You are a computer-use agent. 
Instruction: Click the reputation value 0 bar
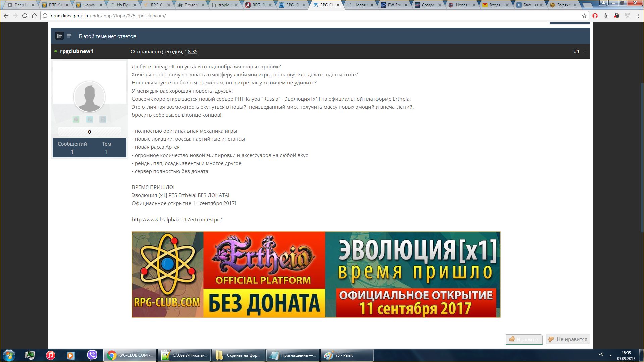(89, 132)
